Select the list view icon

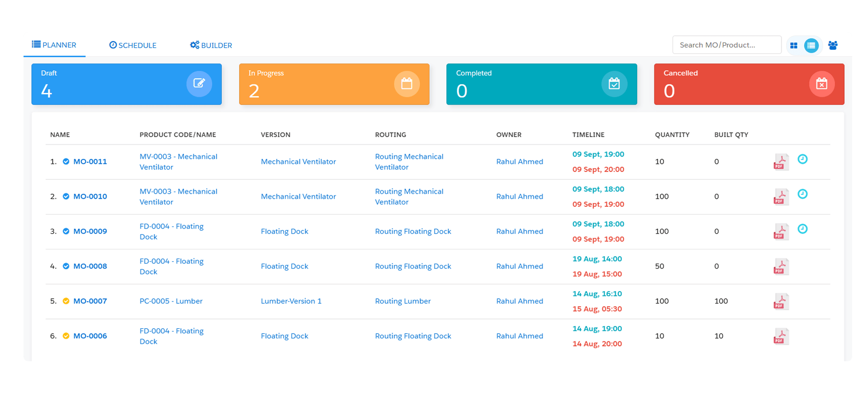(x=811, y=45)
